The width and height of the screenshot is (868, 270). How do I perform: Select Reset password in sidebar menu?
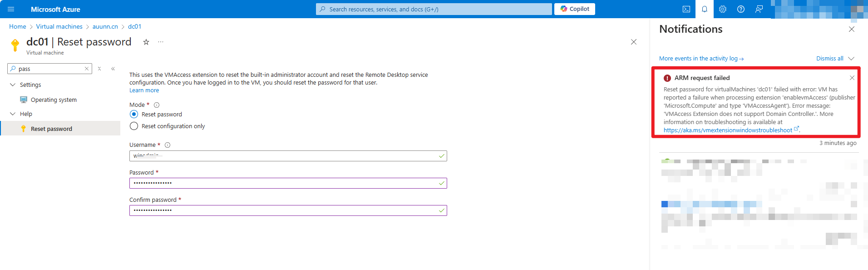51,129
